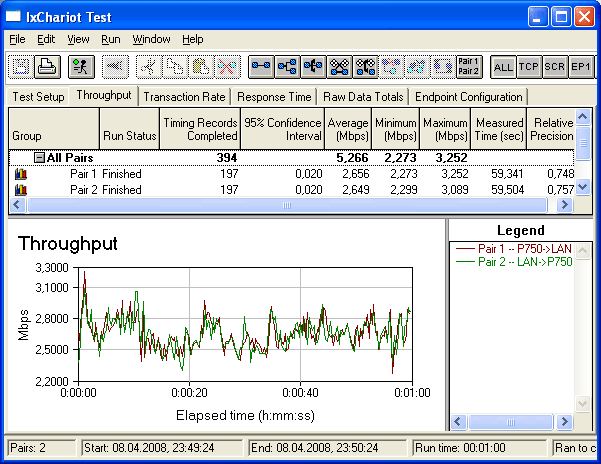
Task: Click the Run Status column header
Action: [x=129, y=135]
